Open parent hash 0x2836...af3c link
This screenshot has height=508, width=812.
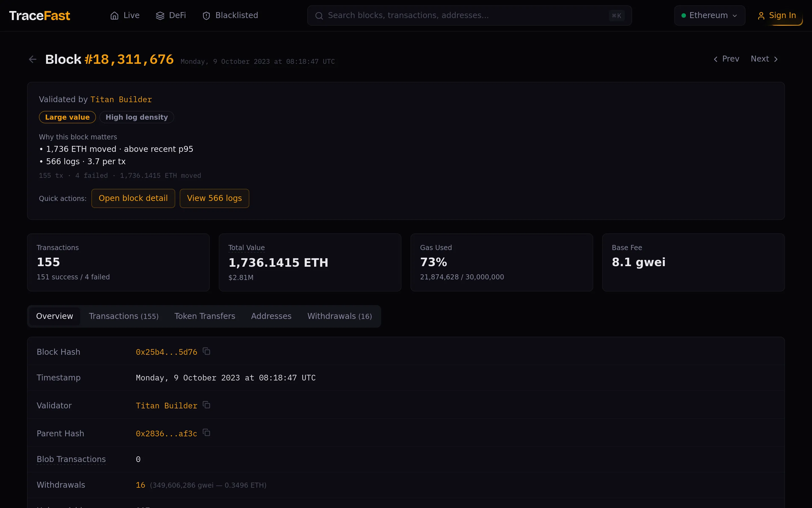pyautogui.click(x=166, y=434)
